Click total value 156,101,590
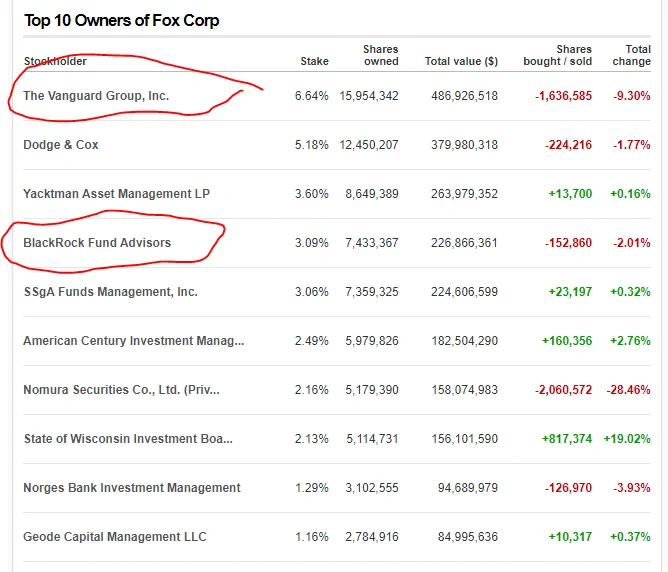The image size is (668, 572). click(464, 439)
